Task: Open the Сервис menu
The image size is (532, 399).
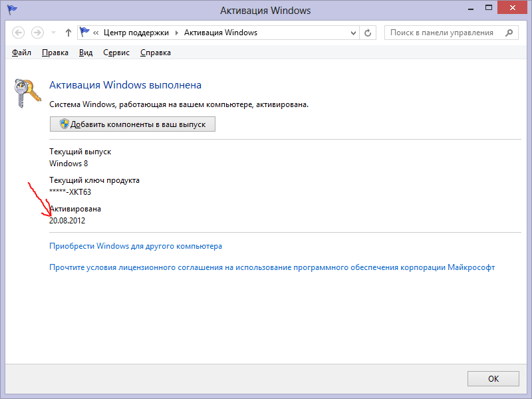Action: pos(116,53)
